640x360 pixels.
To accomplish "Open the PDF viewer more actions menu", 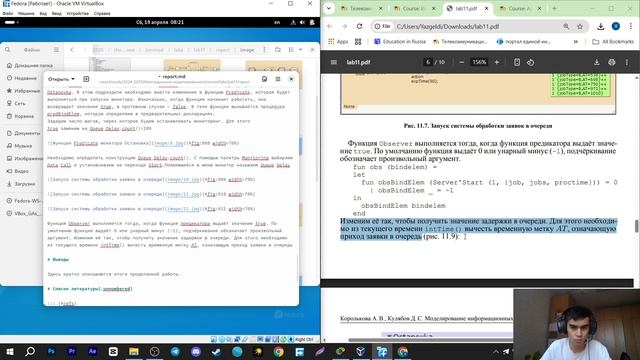I will (627, 62).
